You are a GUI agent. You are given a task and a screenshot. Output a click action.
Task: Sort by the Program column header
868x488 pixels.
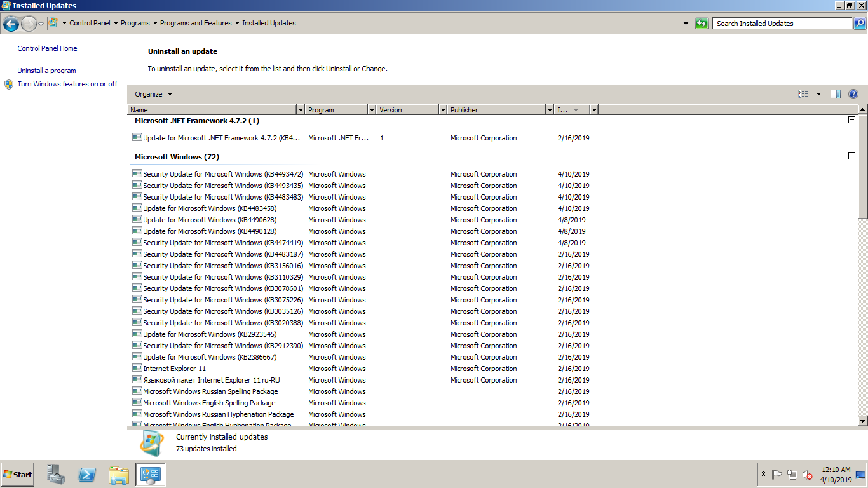[x=336, y=110]
